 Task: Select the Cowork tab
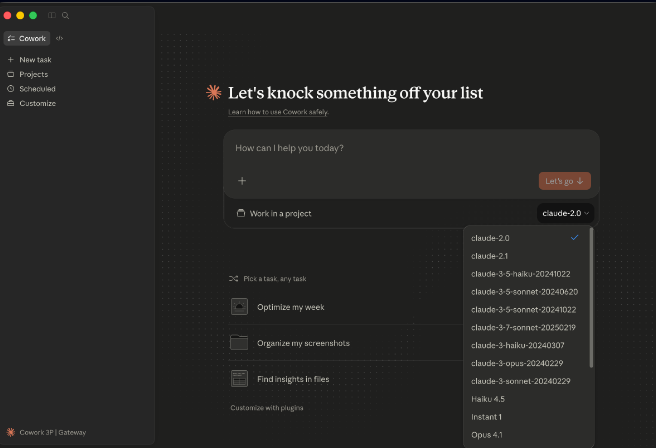tap(27, 38)
